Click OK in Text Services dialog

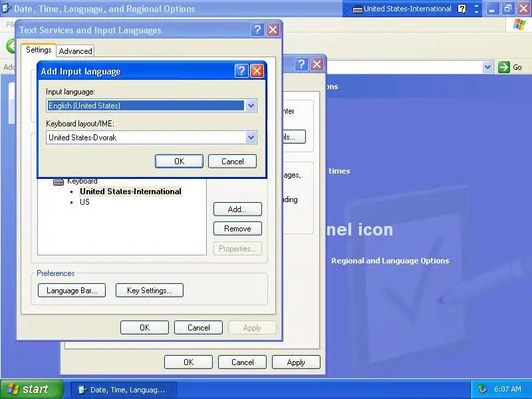pyautogui.click(x=144, y=328)
